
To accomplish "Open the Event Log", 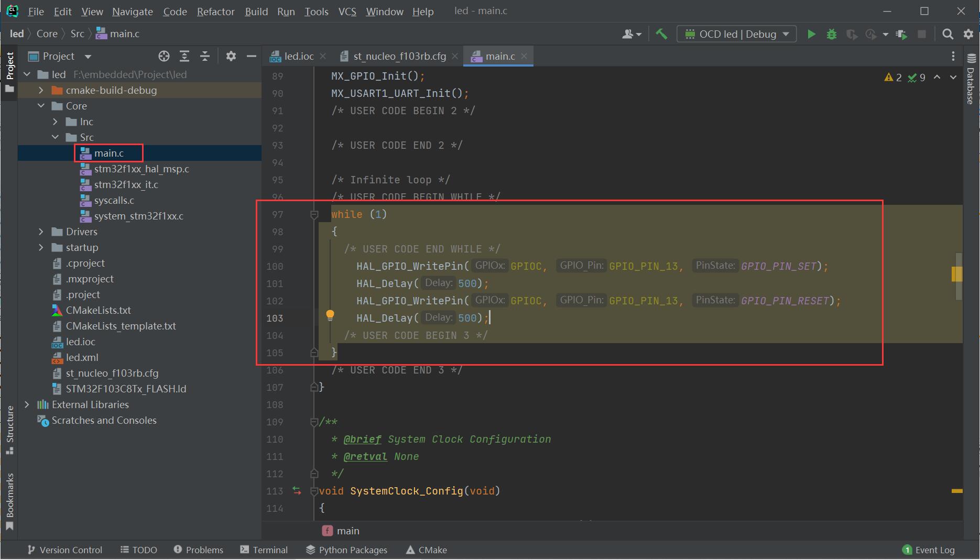I will pyautogui.click(x=929, y=550).
